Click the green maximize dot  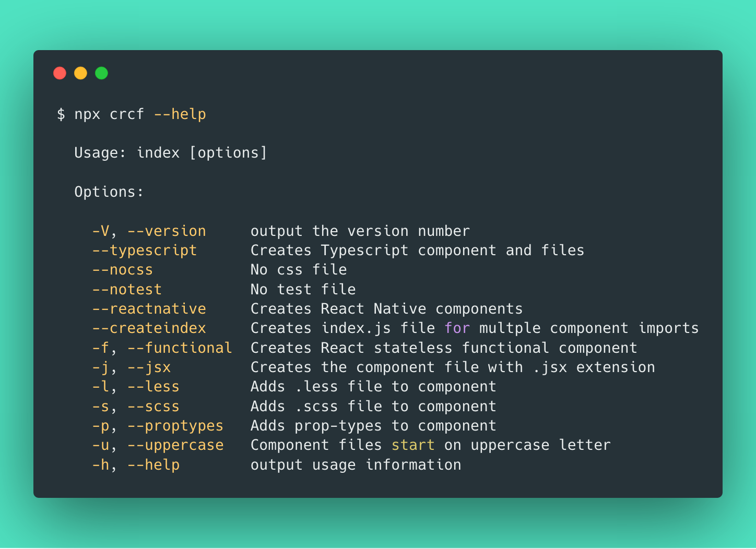(101, 73)
